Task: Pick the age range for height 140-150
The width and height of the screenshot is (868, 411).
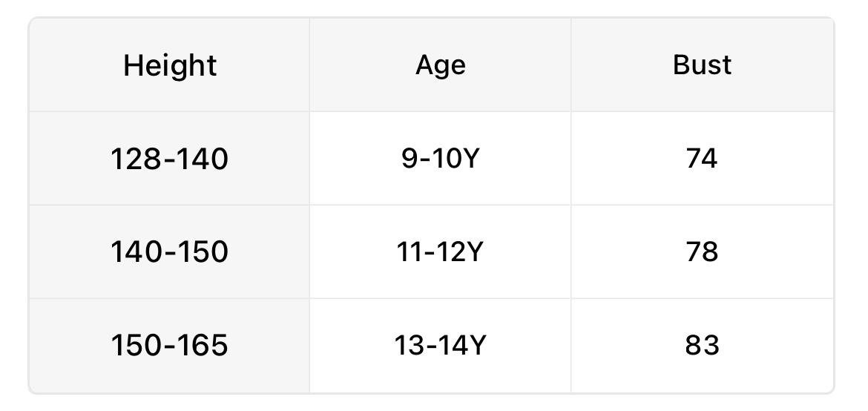Action: coord(441,252)
